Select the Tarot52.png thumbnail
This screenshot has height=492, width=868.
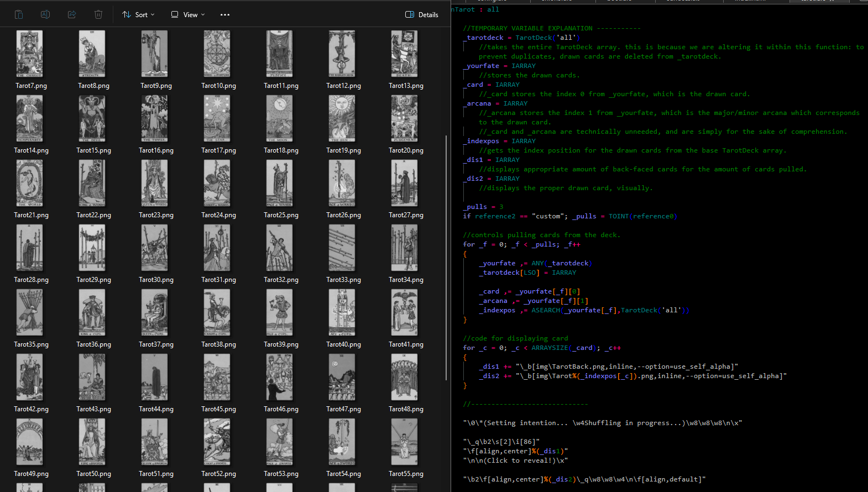coord(217,442)
